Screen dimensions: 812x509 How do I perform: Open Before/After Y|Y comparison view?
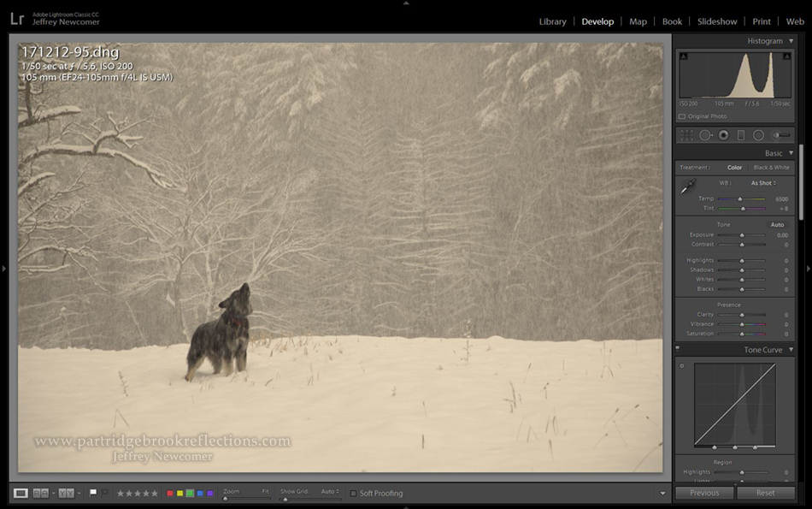pos(67,493)
